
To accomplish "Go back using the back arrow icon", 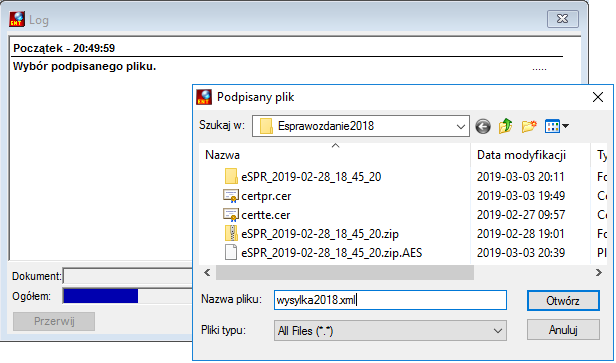I will (483, 126).
